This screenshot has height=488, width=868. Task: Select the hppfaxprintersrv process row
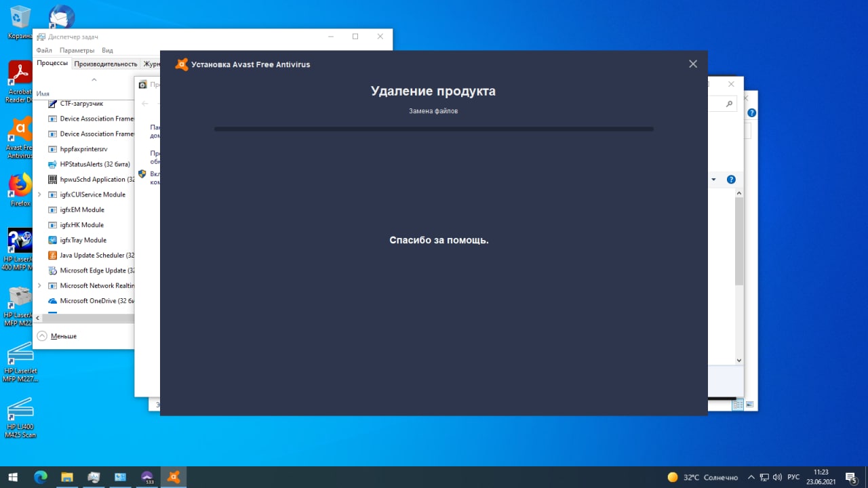[x=85, y=149]
